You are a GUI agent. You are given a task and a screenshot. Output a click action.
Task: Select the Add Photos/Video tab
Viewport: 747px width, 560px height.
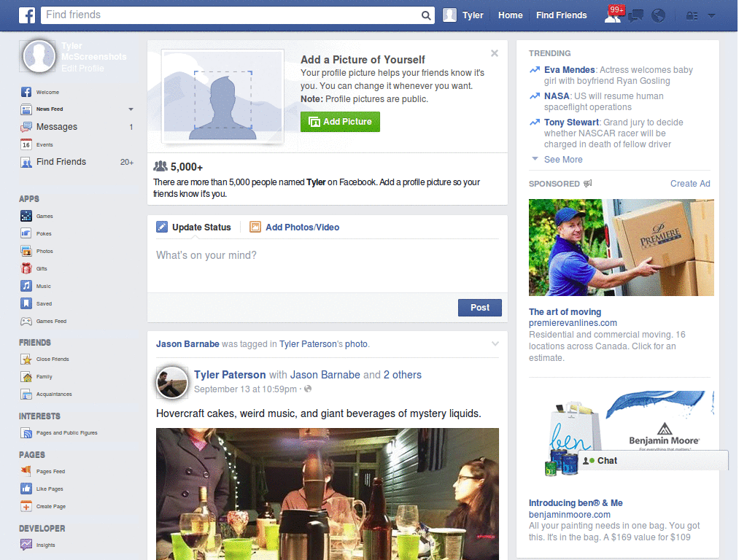pos(295,227)
